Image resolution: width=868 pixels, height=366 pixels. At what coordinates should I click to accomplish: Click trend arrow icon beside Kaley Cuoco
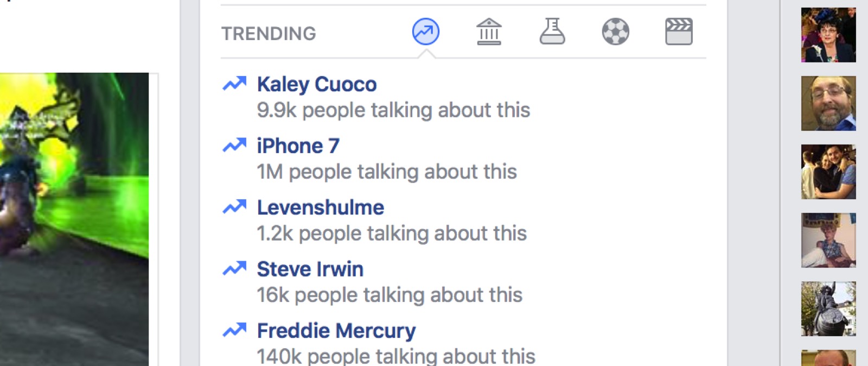pos(234,84)
